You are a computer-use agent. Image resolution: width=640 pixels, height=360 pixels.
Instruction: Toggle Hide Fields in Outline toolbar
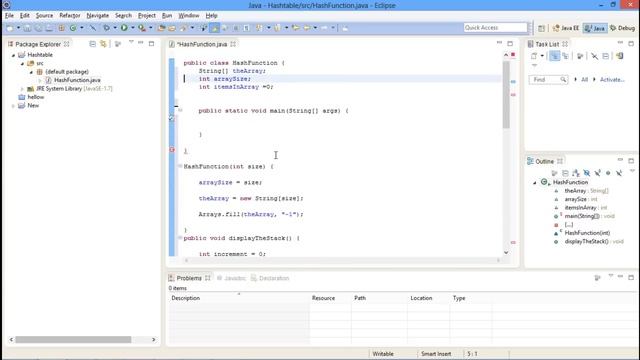(x=587, y=173)
